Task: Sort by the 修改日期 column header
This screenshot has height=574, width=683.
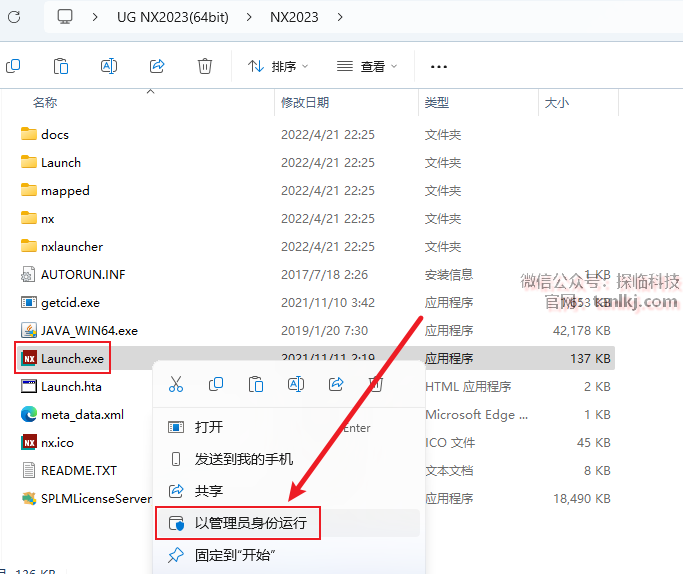Action: coord(305,103)
